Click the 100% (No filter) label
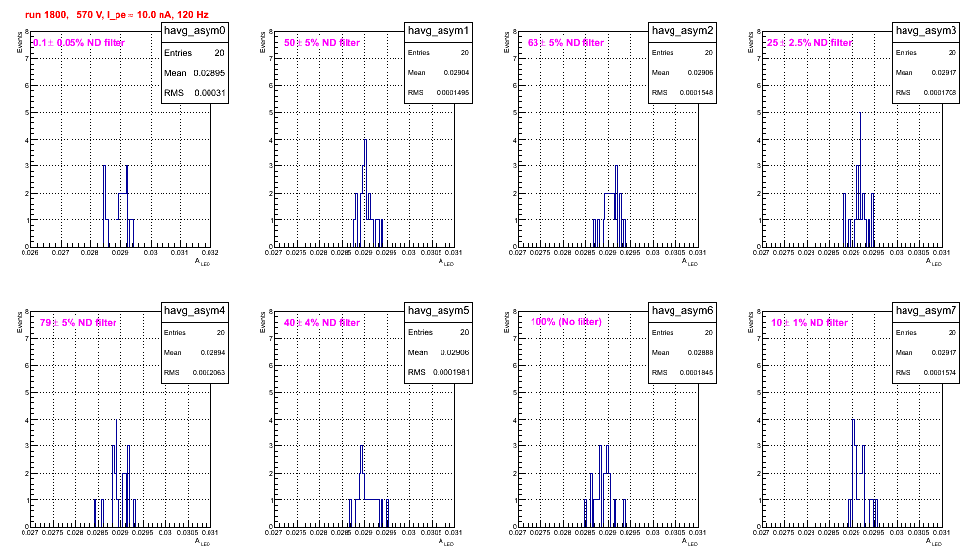Image resolution: width=975 pixels, height=560 pixels. click(566, 322)
